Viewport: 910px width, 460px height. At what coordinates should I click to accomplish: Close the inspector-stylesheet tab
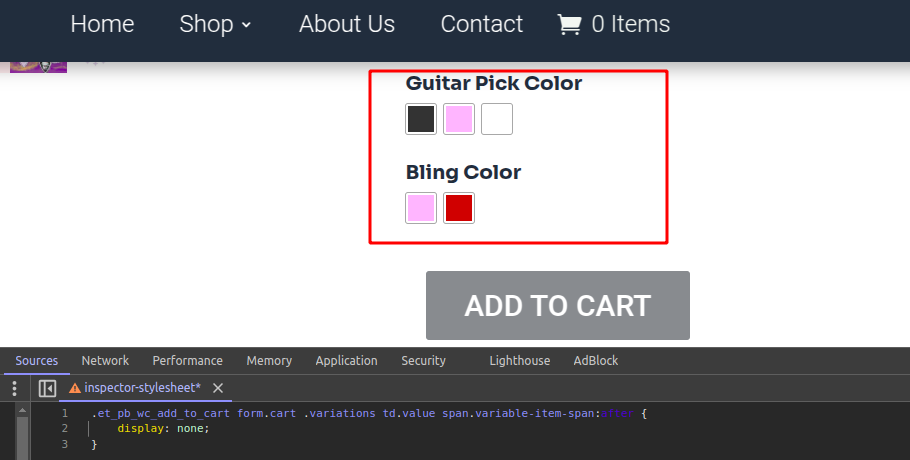(218, 388)
